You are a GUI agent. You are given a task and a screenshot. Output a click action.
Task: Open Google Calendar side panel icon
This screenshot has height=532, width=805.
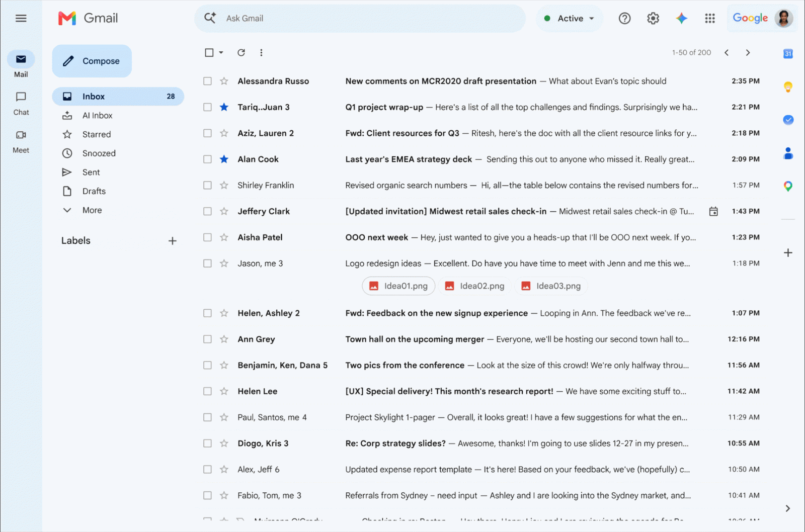coord(788,53)
